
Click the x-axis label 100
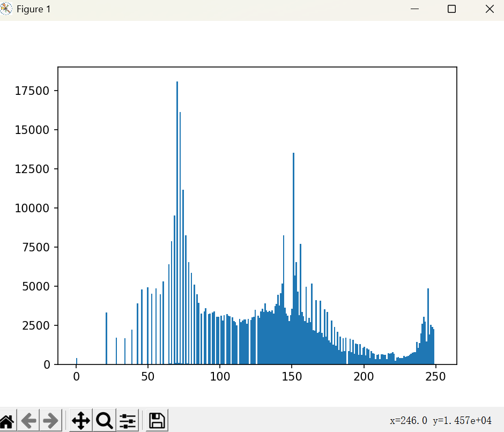220,376
